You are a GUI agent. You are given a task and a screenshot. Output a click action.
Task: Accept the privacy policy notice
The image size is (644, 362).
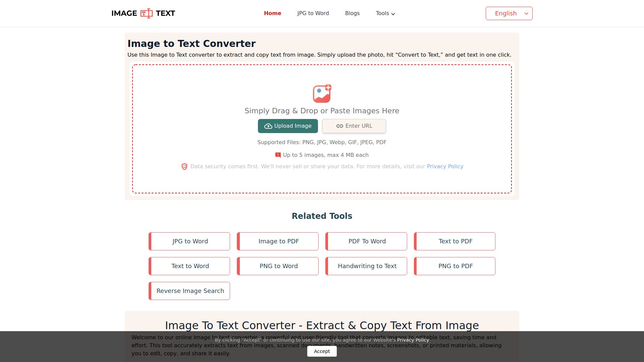322,351
